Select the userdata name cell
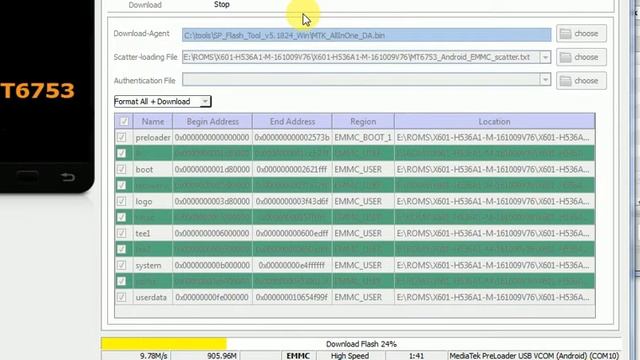Image resolution: width=640 pixels, height=360 pixels. (153, 298)
